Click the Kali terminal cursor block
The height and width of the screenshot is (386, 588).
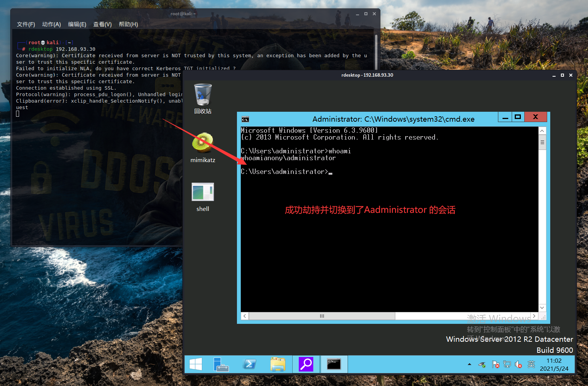(x=18, y=114)
